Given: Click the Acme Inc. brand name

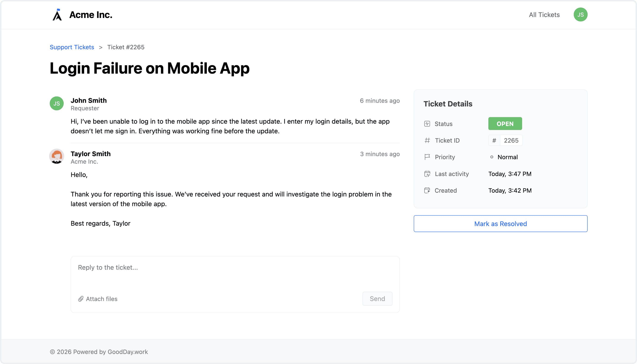Looking at the screenshot, I should (x=91, y=15).
